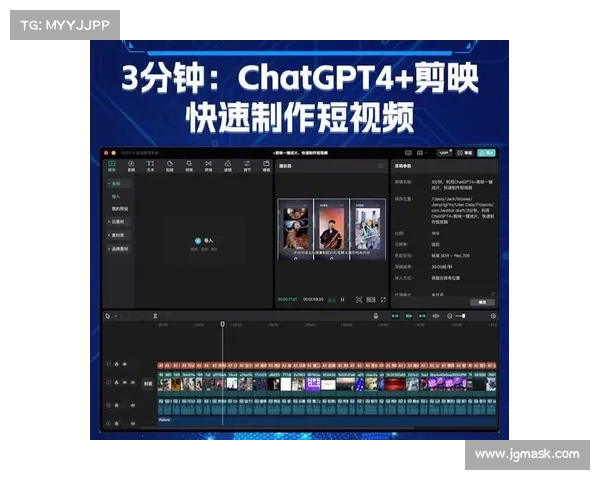Viewport: 600px width, 480px height.
Task: Click the current playback timecode in the player
Action: click(287, 299)
